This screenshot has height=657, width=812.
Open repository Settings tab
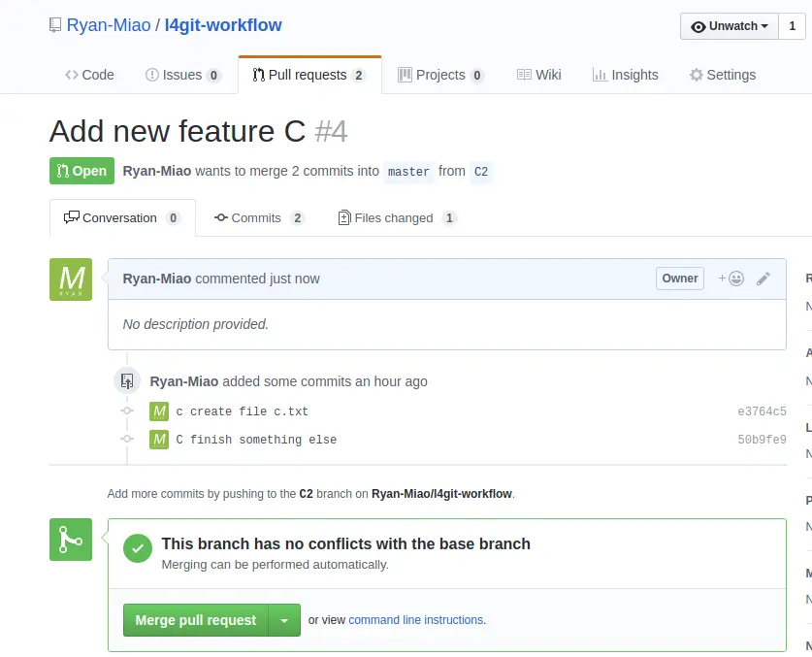722,75
